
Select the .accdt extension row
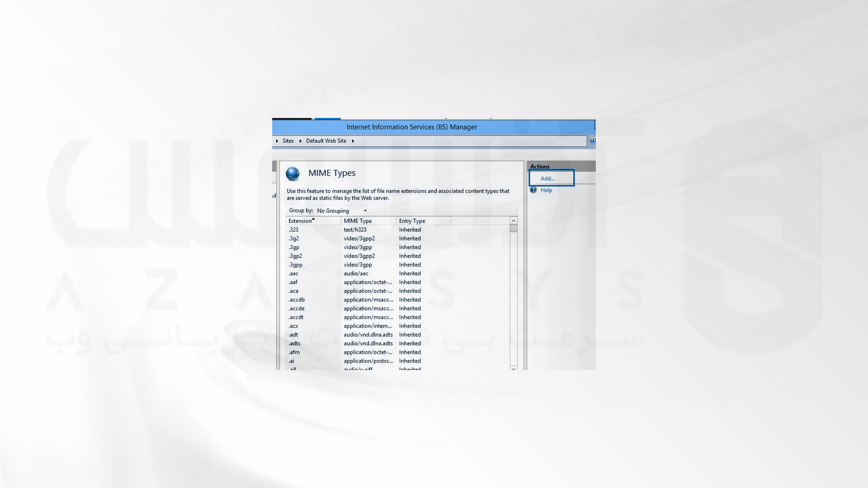tap(398, 317)
